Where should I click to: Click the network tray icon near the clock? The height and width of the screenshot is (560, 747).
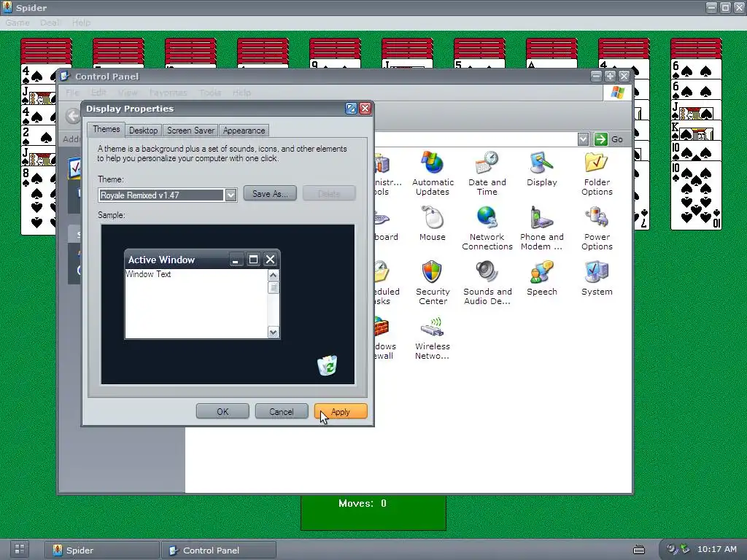[684, 549]
